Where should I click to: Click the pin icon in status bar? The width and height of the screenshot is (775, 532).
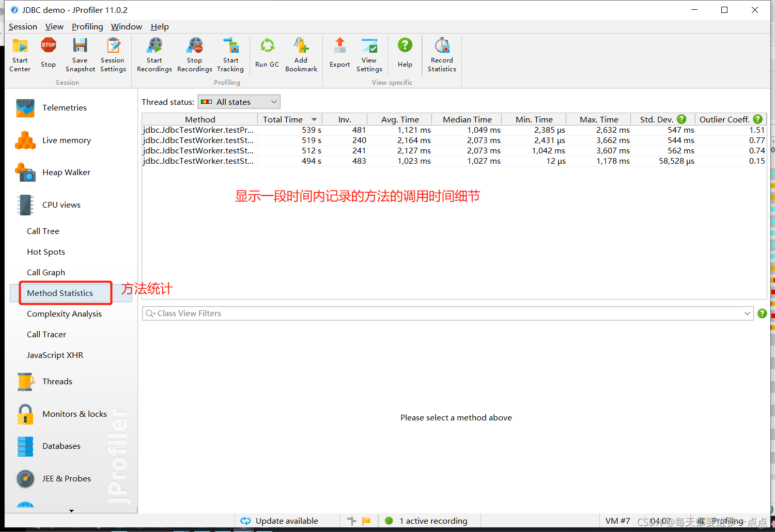[x=352, y=521]
